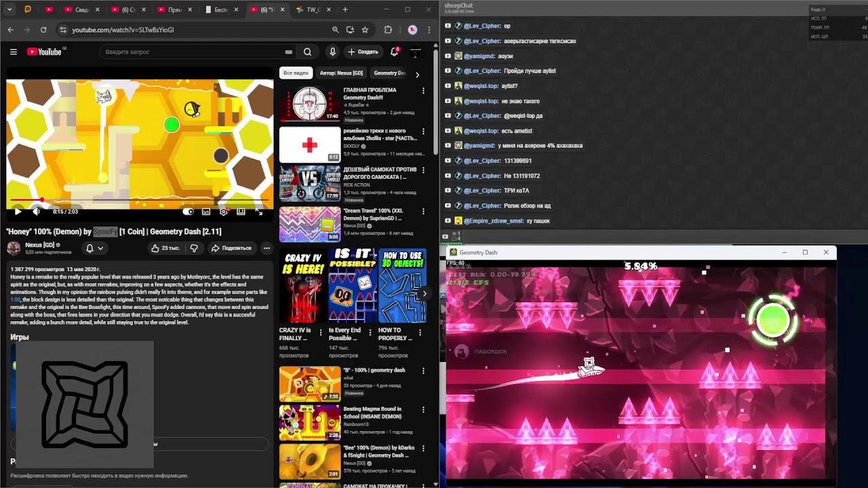Toggle video autoplay switch

coord(189,211)
